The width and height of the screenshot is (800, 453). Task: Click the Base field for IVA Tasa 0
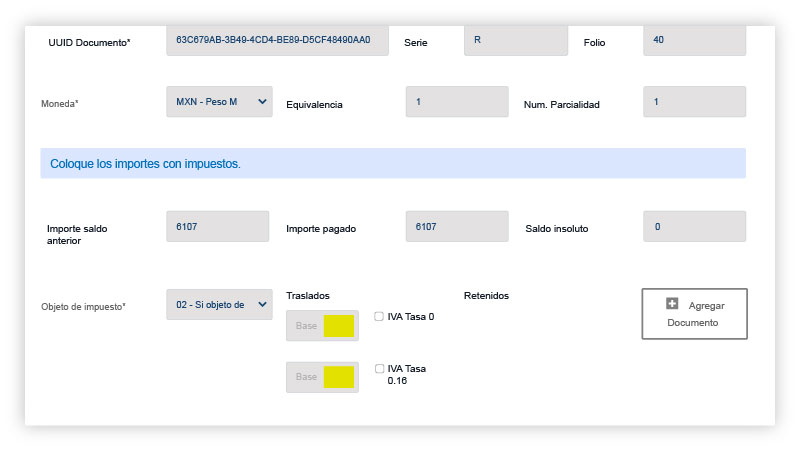point(322,325)
